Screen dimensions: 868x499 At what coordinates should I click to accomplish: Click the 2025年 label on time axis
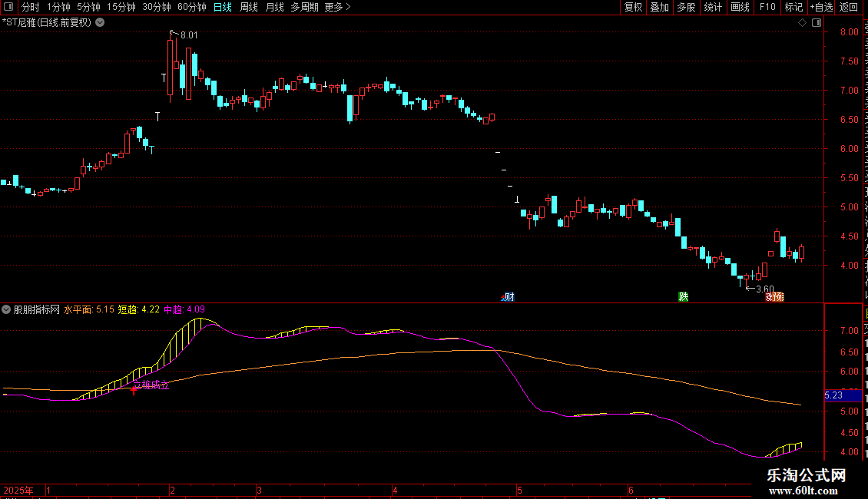point(18,490)
